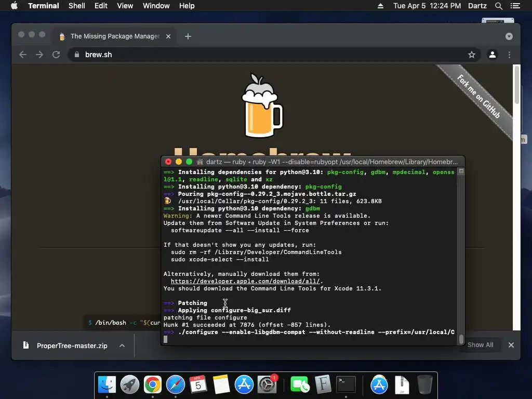Image resolution: width=532 pixels, height=399 pixels.
Task: Open App Store from the Dock
Action: pyautogui.click(x=244, y=385)
